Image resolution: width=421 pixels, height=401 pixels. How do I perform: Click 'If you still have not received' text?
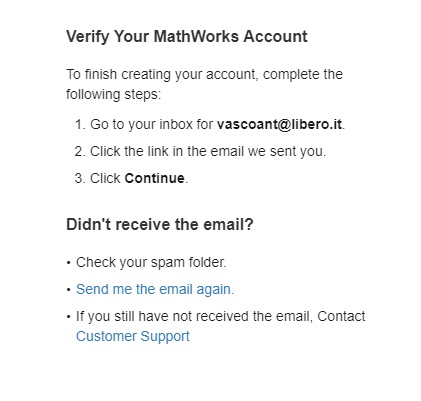coord(194,316)
